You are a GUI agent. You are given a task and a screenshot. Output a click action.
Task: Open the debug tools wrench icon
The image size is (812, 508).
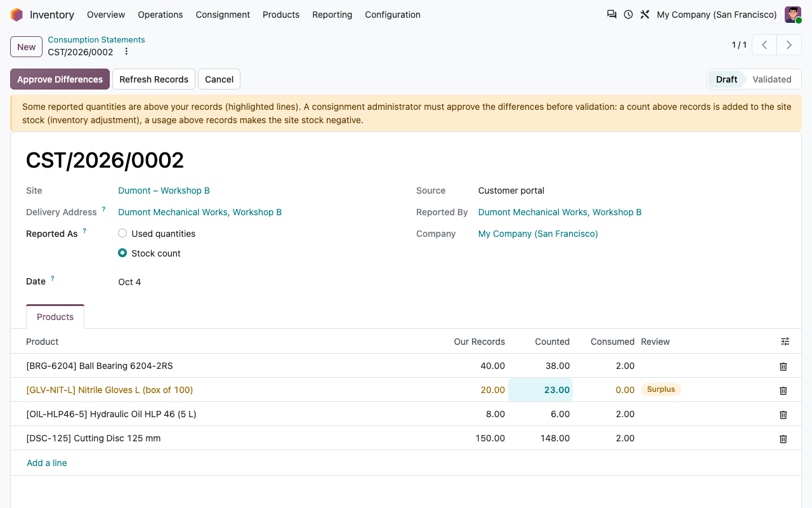645,15
